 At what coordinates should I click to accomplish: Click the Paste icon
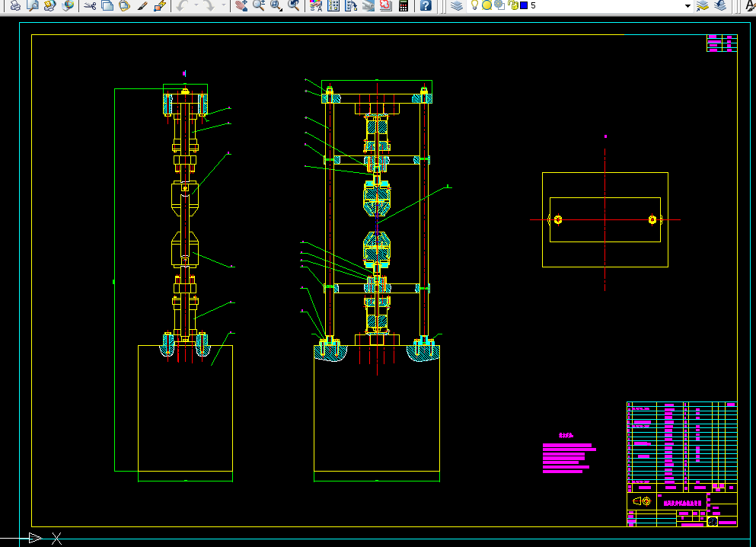point(124,5)
